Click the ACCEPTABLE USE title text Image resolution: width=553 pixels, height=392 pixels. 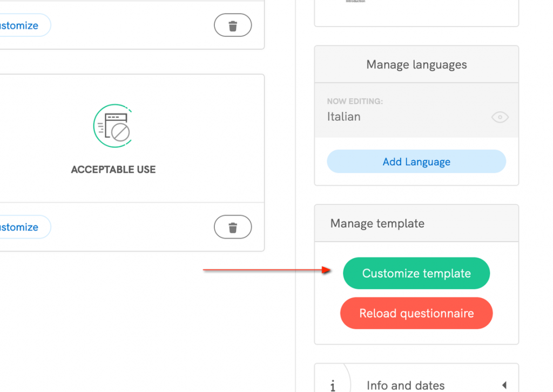113,170
